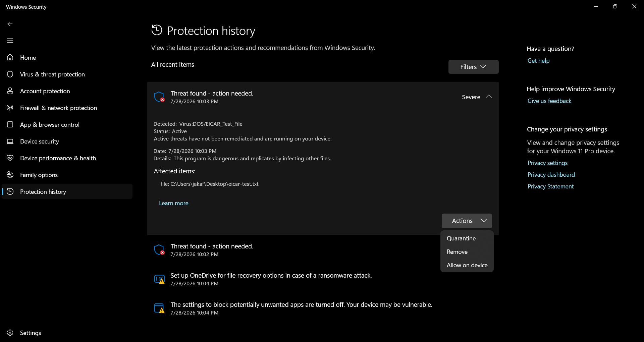Click the unwanted apps warning icon

(x=159, y=308)
